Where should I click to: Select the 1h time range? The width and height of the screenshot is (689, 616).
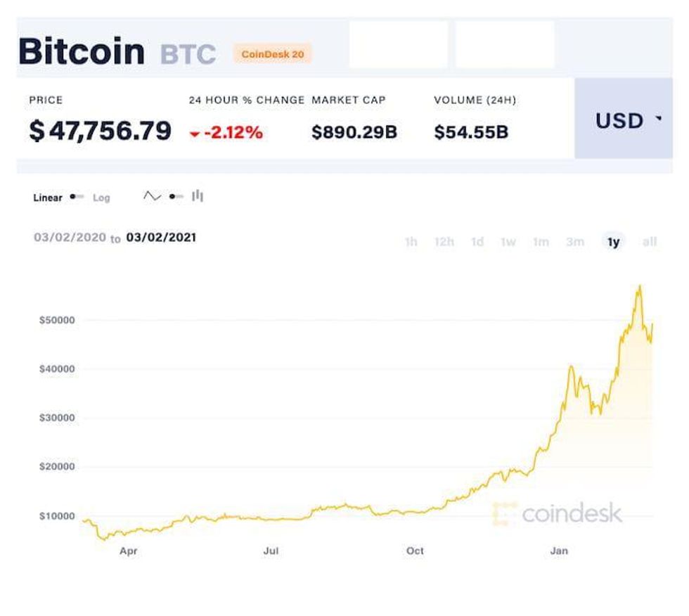coord(411,242)
